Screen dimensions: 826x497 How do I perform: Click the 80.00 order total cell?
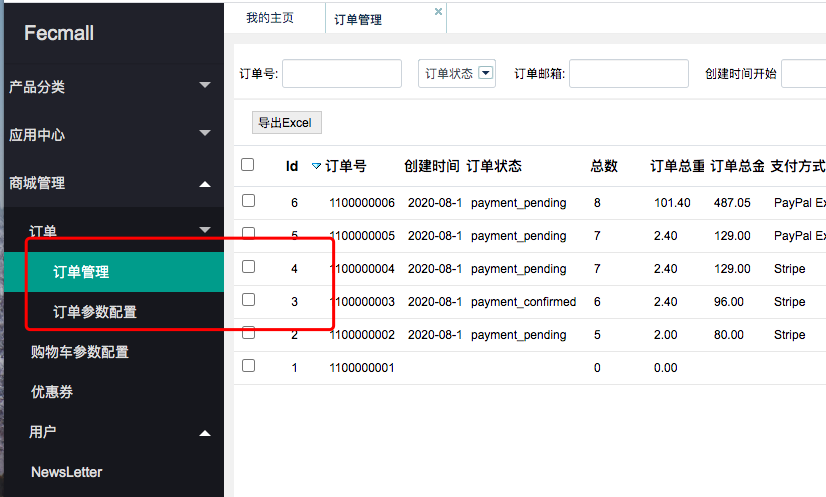point(729,335)
